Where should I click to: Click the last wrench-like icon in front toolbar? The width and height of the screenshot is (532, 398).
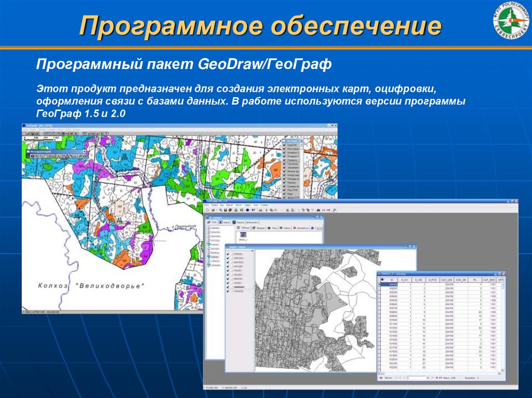(334, 210)
